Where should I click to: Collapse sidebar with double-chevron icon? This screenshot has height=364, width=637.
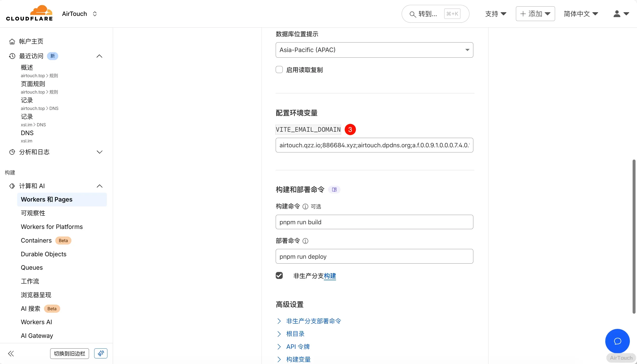coord(11,353)
